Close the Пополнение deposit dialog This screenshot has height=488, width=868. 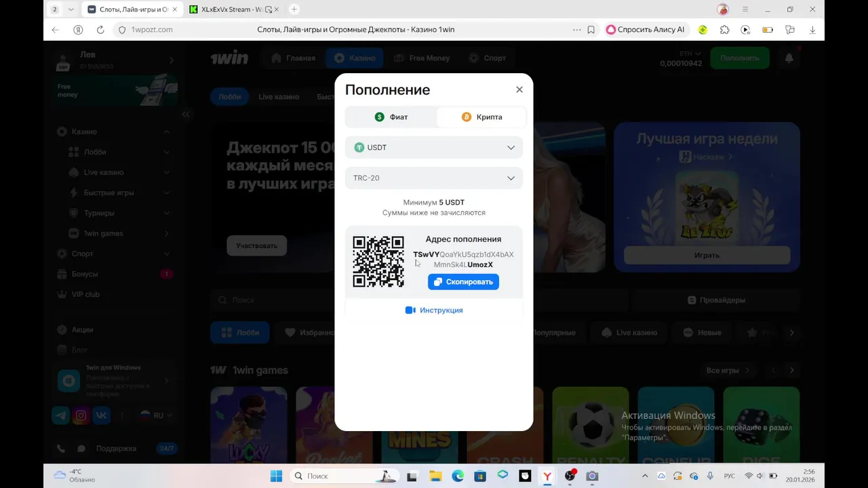point(519,89)
